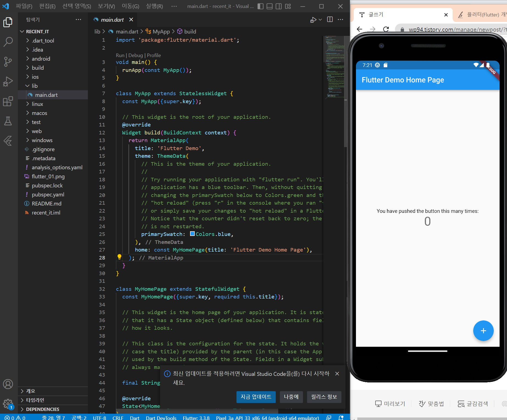Click the Flutter: 3.3.8 status bar entry
507x420 pixels.
(196, 418)
